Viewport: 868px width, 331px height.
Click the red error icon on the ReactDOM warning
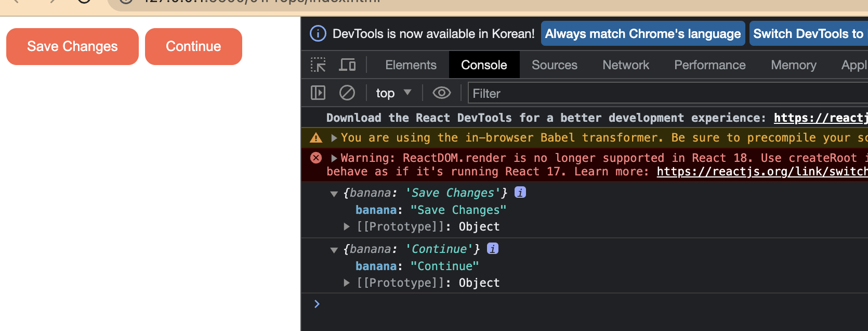pyautogui.click(x=316, y=158)
